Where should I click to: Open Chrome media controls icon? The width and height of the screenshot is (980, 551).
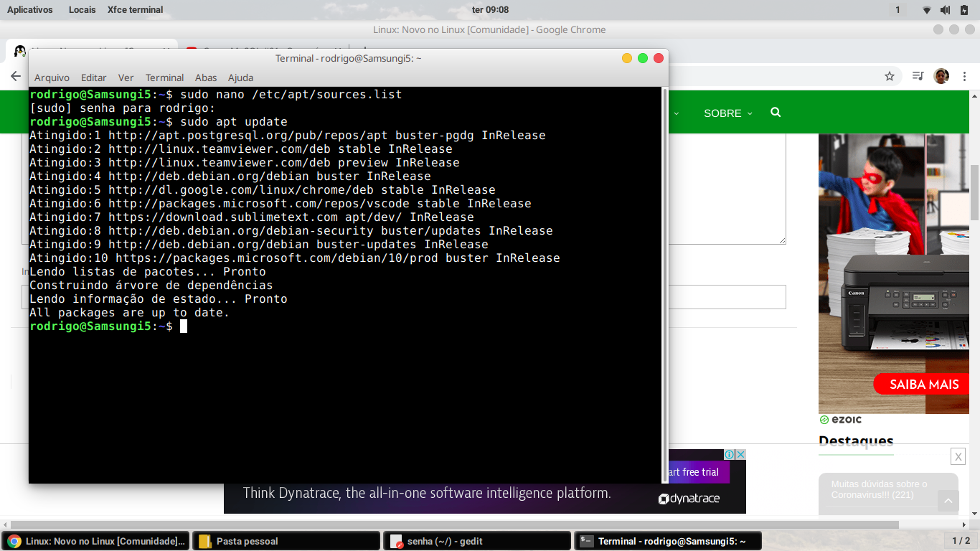918,76
